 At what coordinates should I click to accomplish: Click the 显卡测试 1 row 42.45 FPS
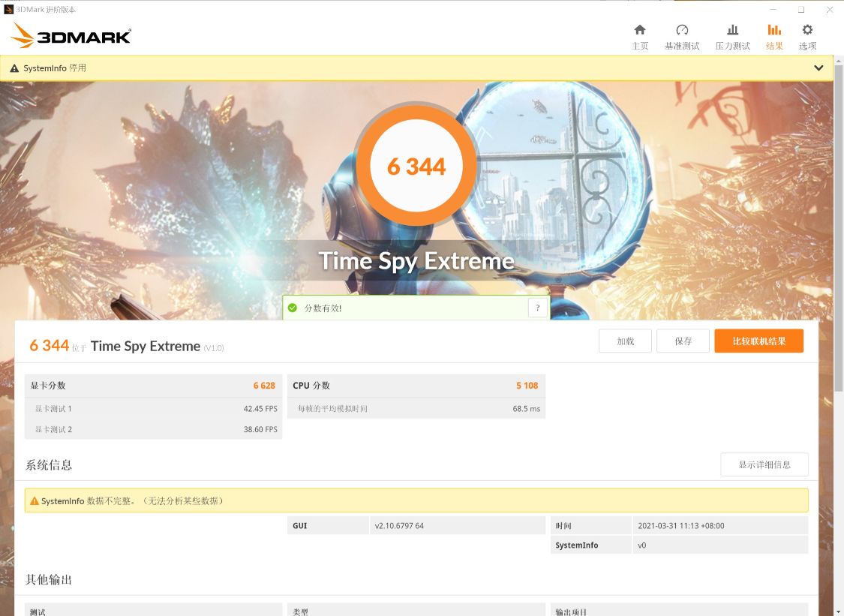(153, 409)
